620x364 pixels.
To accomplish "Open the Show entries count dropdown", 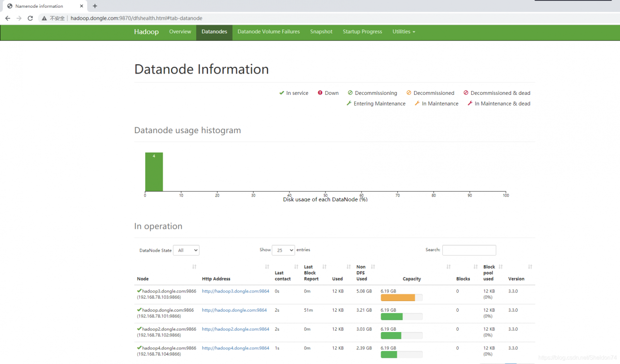I will (283, 250).
